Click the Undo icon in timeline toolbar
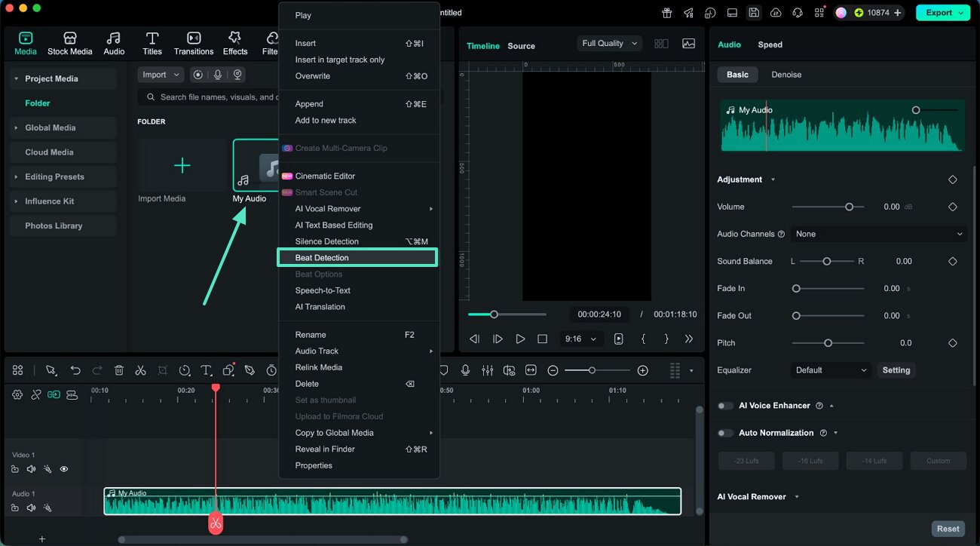The height and width of the screenshot is (546, 980). 75,370
